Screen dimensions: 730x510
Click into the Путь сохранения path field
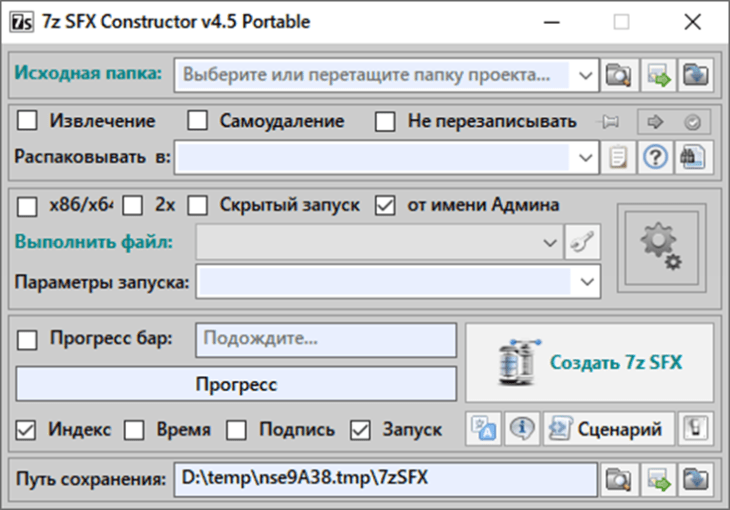(x=385, y=479)
